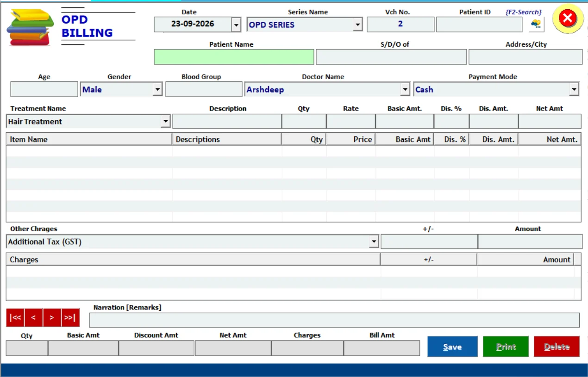Click the Charges column header
Screen dimensions: 588x377
click(193, 260)
